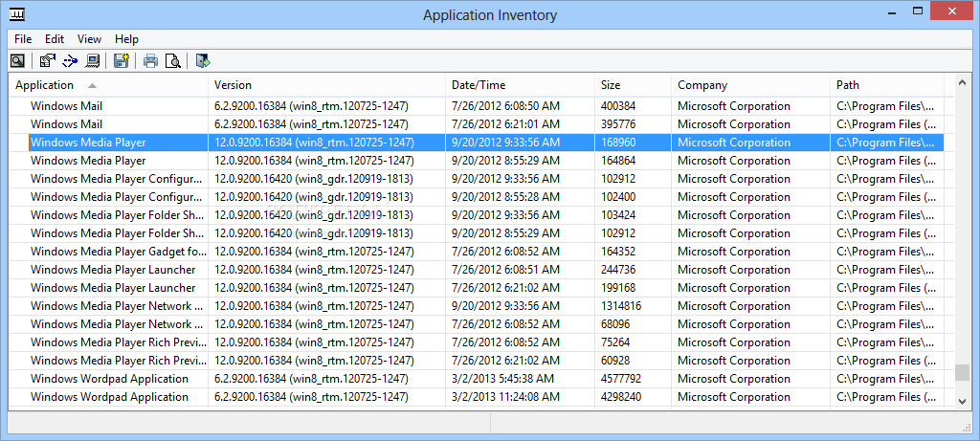This screenshot has height=441, width=980.
Task: Select Windows Media Player Gadget row
Action: point(477,251)
